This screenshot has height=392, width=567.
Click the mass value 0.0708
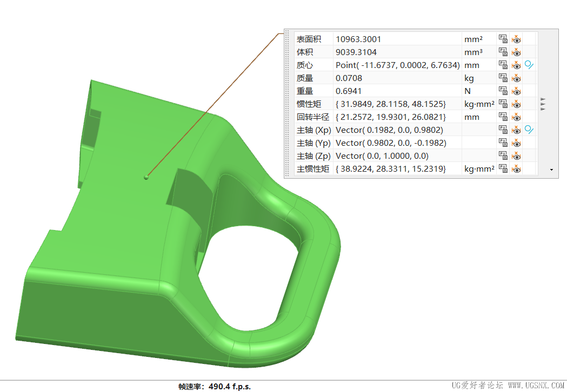pos(349,78)
